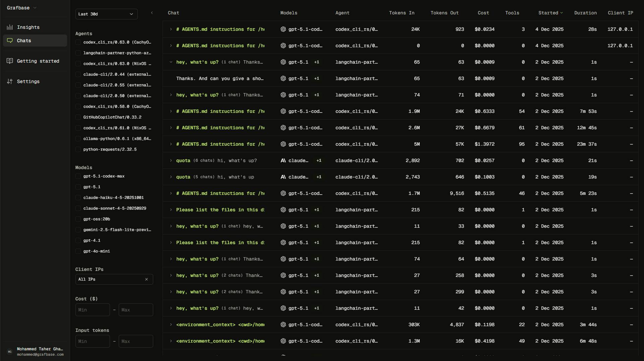Viewport: 644px width, 361px height.
Task: Click the OpenAI model icon in the $0.6333 row
Action: (x=283, y=111)
